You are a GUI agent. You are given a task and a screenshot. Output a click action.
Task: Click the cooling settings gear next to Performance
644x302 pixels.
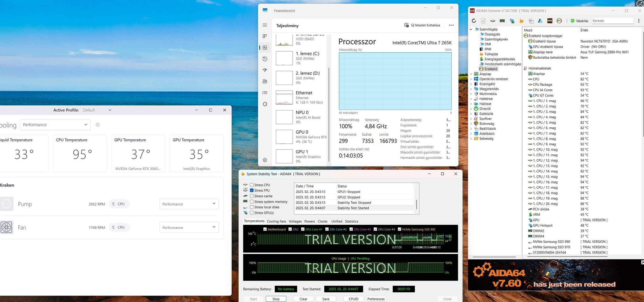(x=98, y=125)
